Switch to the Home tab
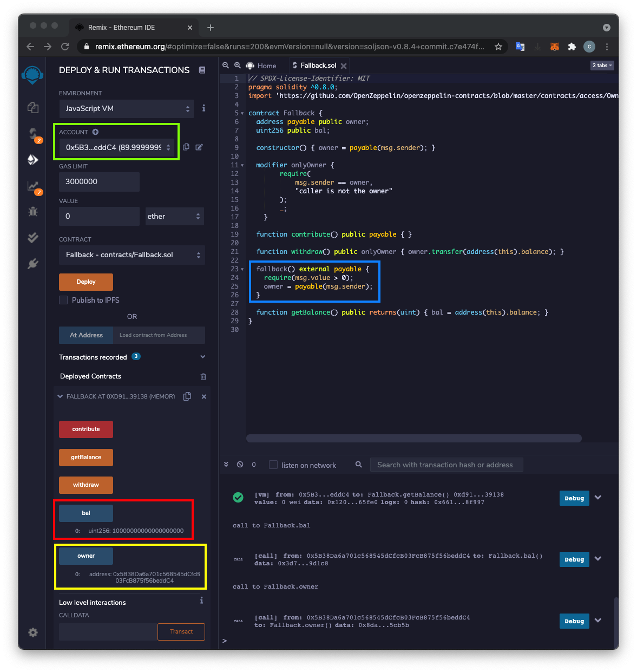637x672 pixels. tap(261, 66)
